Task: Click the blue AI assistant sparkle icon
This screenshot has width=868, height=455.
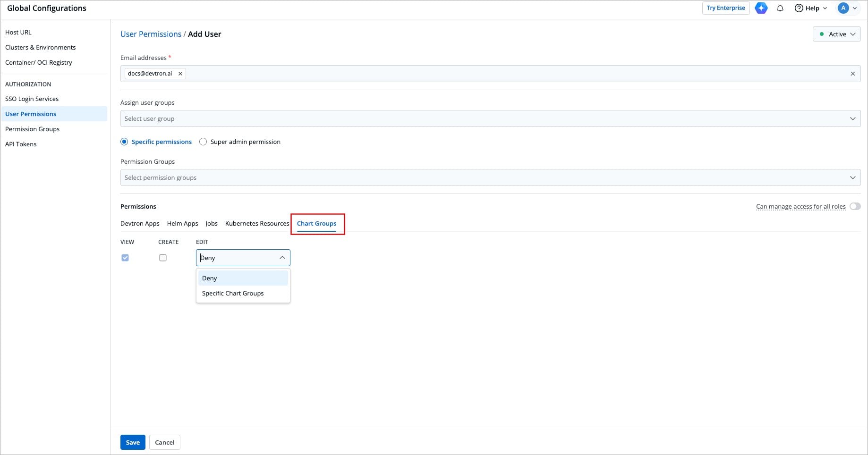Action: pos(761,8)
